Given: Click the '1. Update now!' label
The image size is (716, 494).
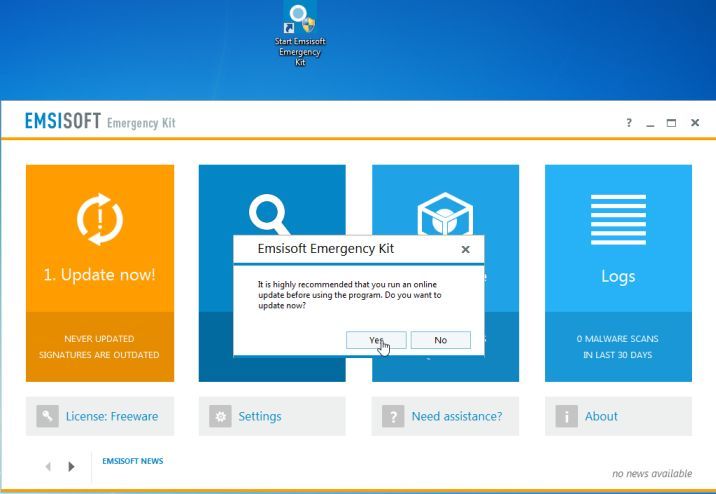Looking at the screenshot, I should [100, 274].
